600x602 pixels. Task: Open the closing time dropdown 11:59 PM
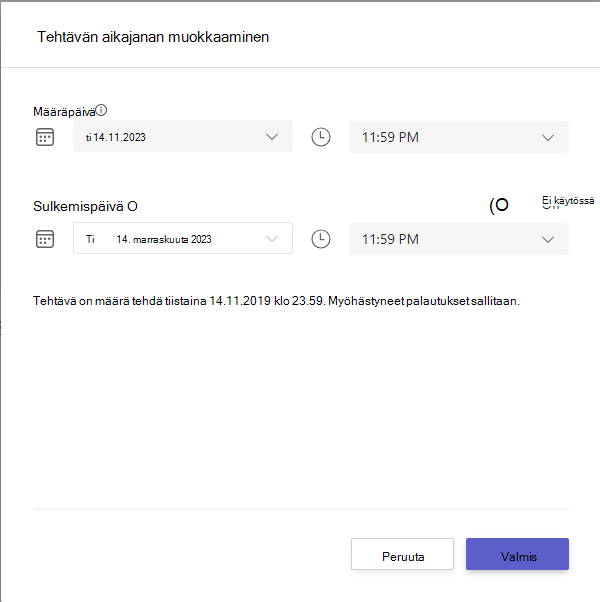pos(459,239)
